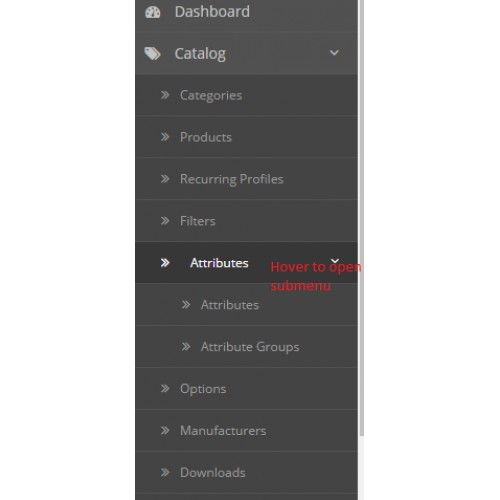Open the Categories page

[247, 95]
